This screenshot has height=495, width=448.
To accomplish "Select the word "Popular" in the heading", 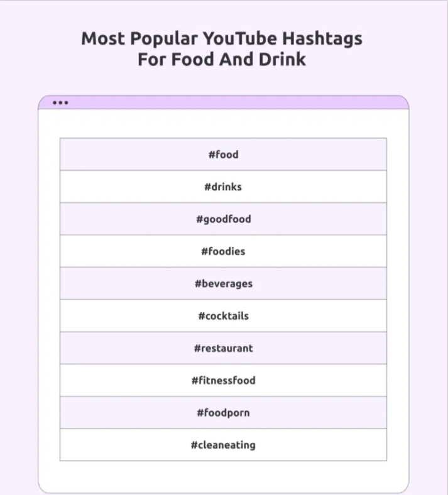I will 164,38.
